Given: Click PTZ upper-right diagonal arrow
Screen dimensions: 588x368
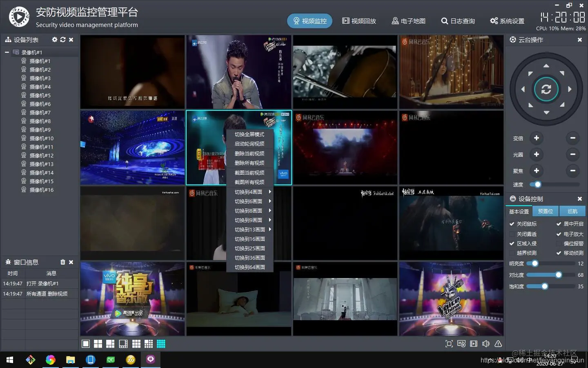Looking at the screenshot, I should [562, 73].
